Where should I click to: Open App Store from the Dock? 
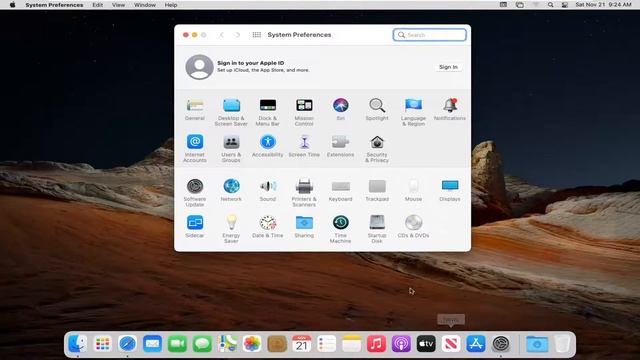[476, 344]
